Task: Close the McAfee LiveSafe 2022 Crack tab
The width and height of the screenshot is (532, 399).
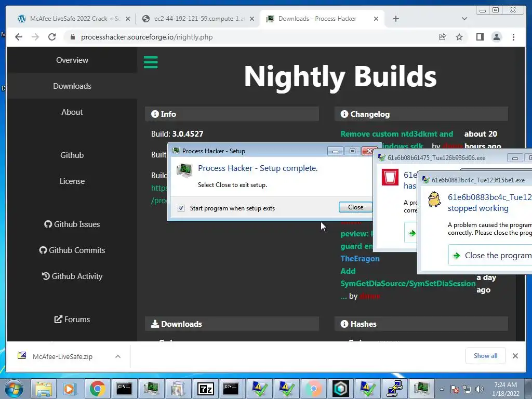Action: point(128,19)
